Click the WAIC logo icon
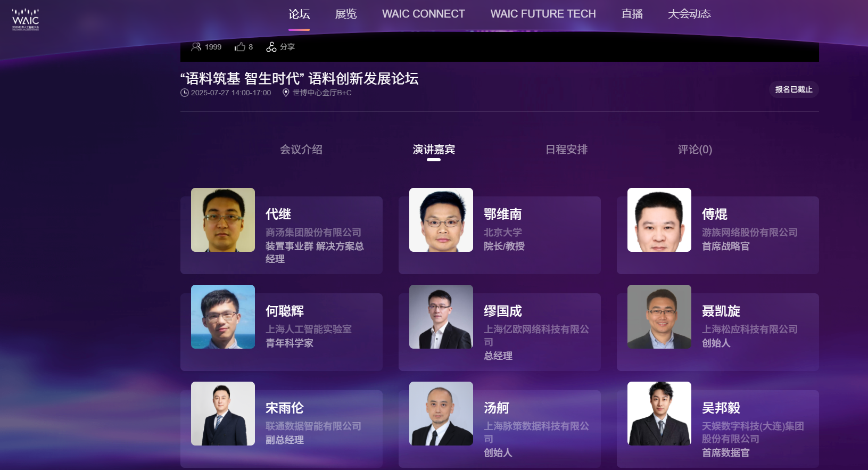 [26, 19]
